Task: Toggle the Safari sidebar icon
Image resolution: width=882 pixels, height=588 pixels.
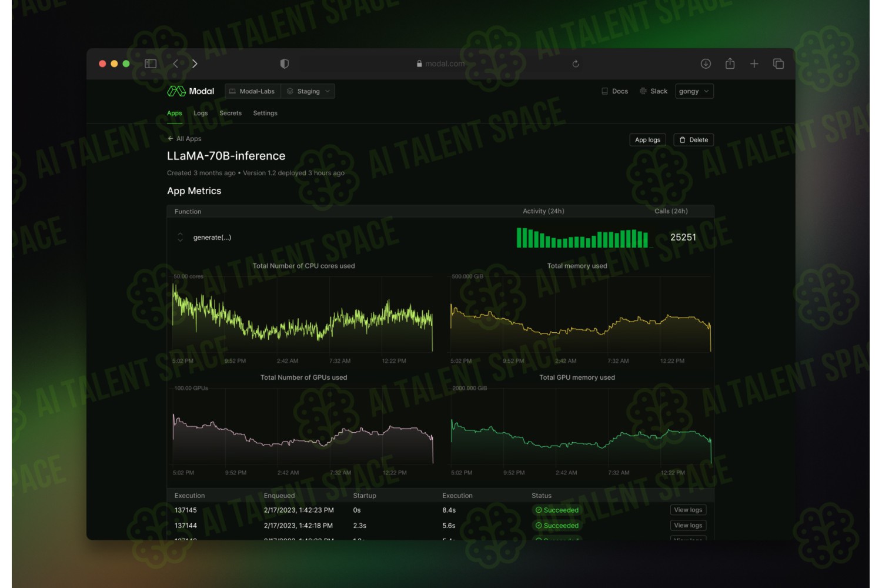Action: point(151,64)
